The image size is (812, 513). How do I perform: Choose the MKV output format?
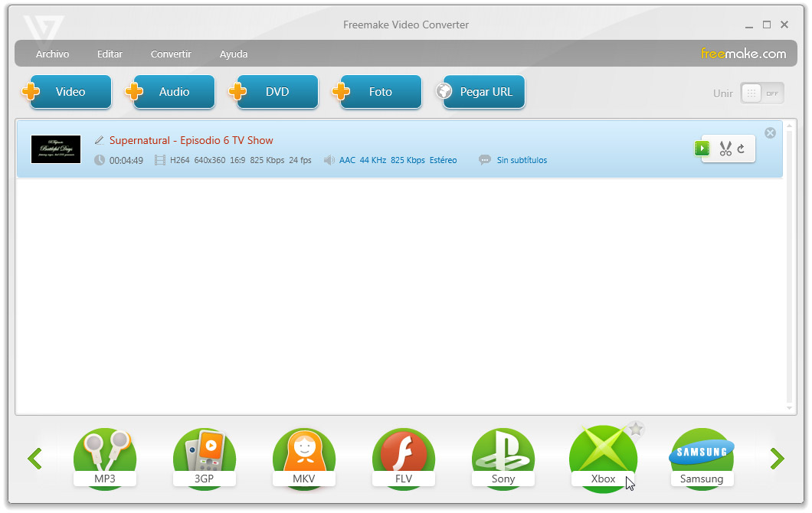pos(304,458)
